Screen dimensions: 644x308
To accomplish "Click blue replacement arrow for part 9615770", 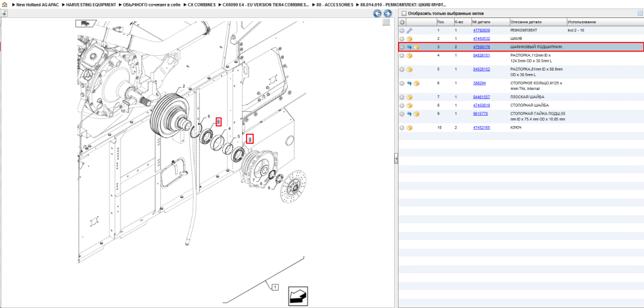I will pyautogui.click(x=410, y=114).
